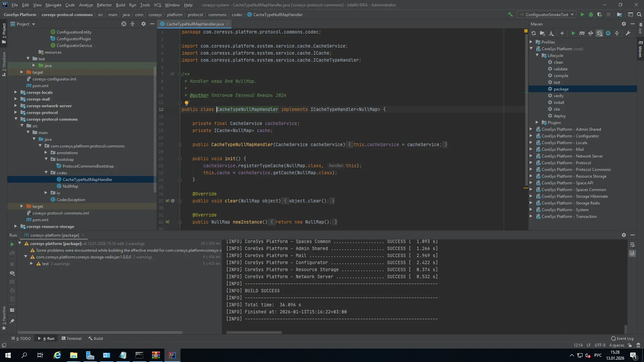Open NullMap class in the Project tree
The image size is (644, 362).
click(x=70, y=186)
